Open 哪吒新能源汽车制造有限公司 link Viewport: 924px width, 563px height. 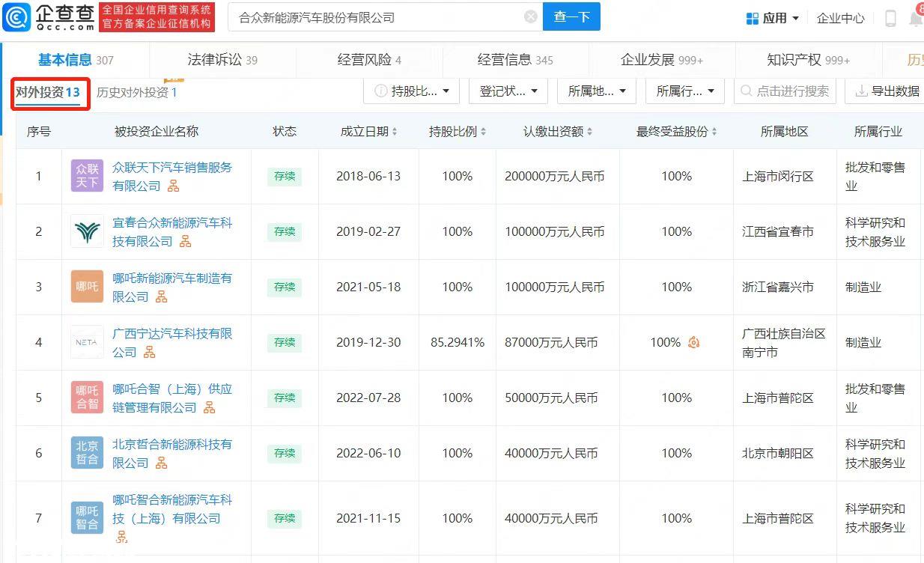(x=172, y=287)
